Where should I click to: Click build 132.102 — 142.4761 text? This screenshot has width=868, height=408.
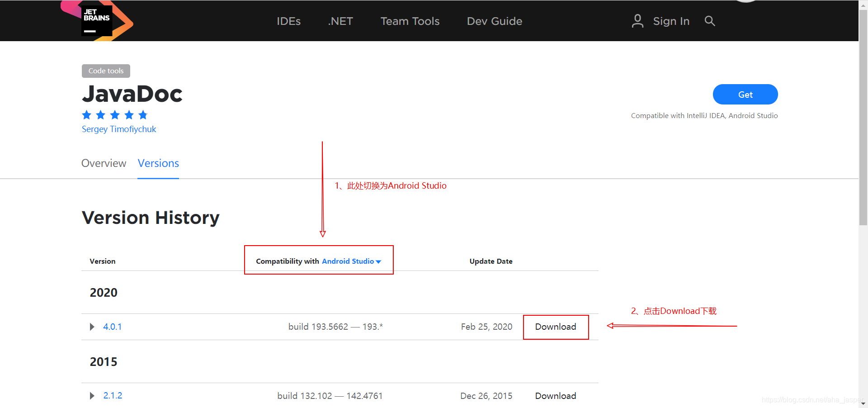[330, 396]
